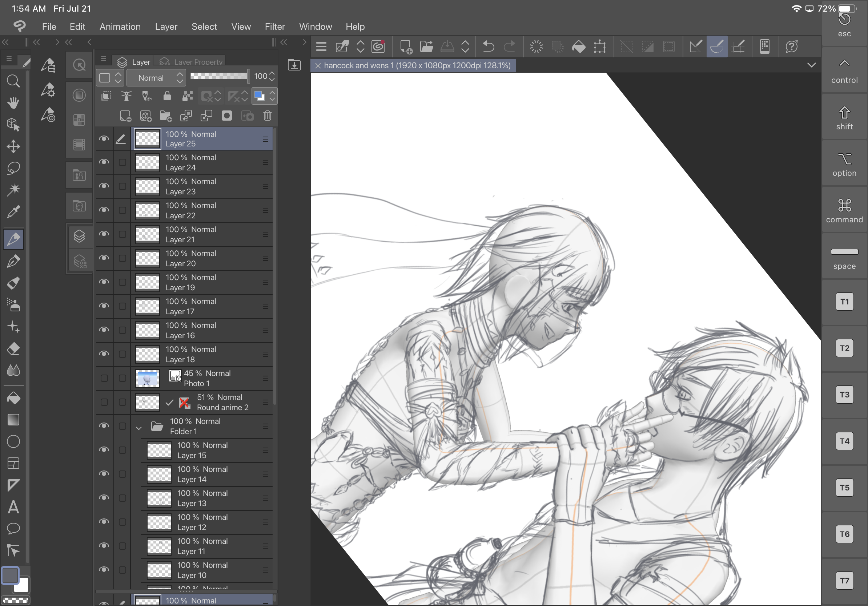Select the Zoom magnifier tool

[x=13, y=81]
